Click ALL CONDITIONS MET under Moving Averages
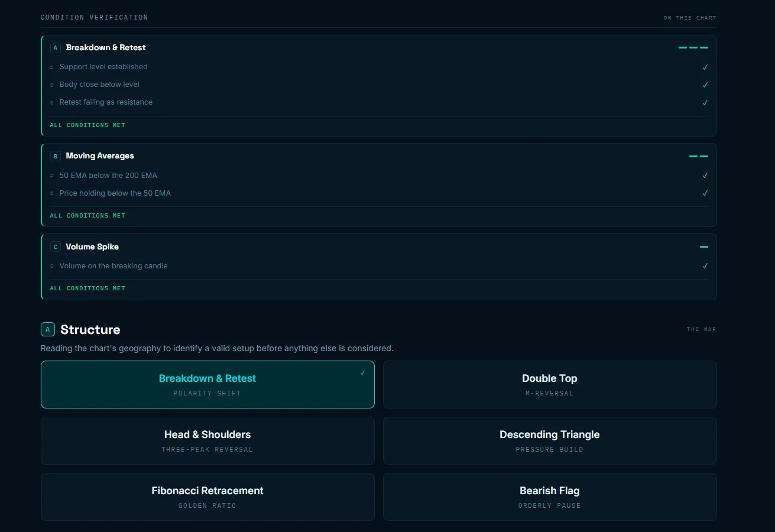This screenshot has height=532, width=775. [87, 216]
